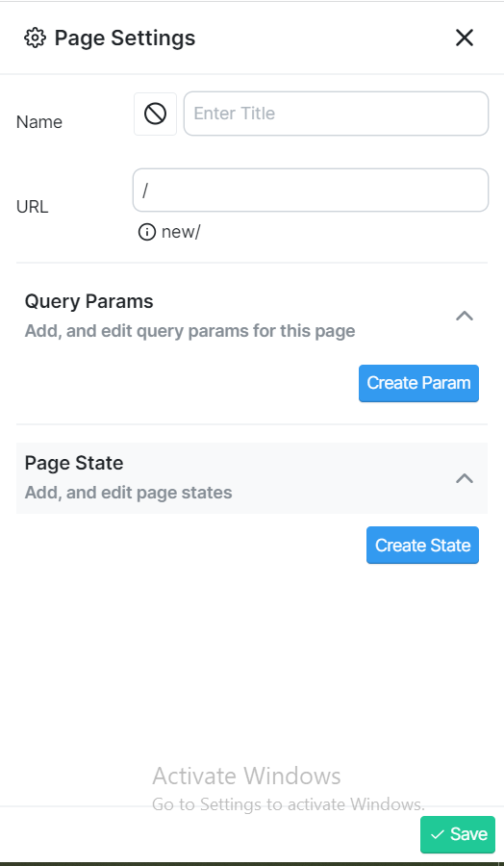Focus the URL path input field
Viewport: 504px width, 866px height.
click(x=311, y=190)
